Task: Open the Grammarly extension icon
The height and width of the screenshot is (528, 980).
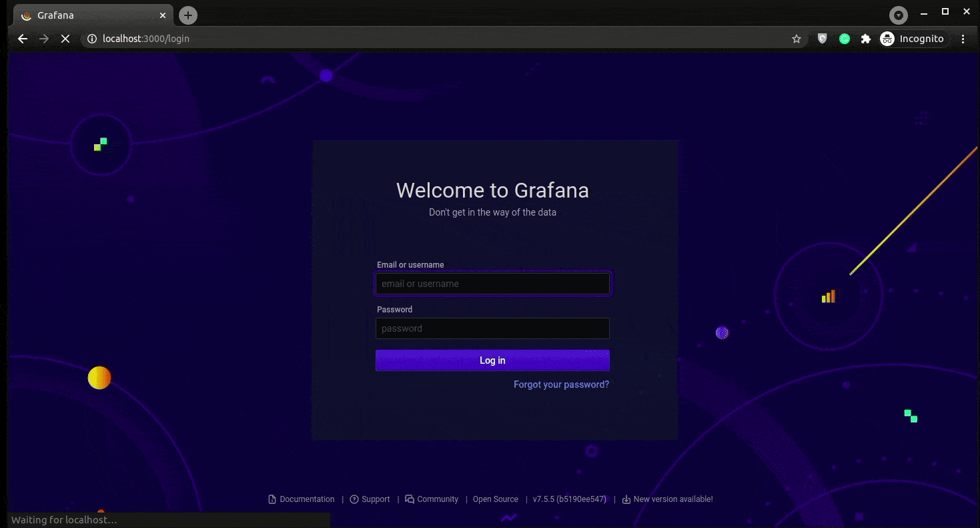Action: tap(844, 39)
